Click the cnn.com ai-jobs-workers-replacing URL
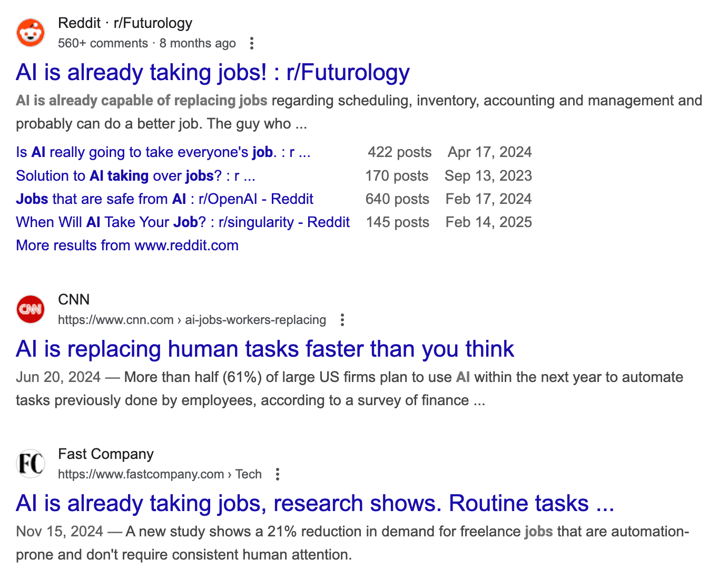Image resolution: width=728 pixels, height=588 pixels. pyautogui.click(x=192, y=320)
